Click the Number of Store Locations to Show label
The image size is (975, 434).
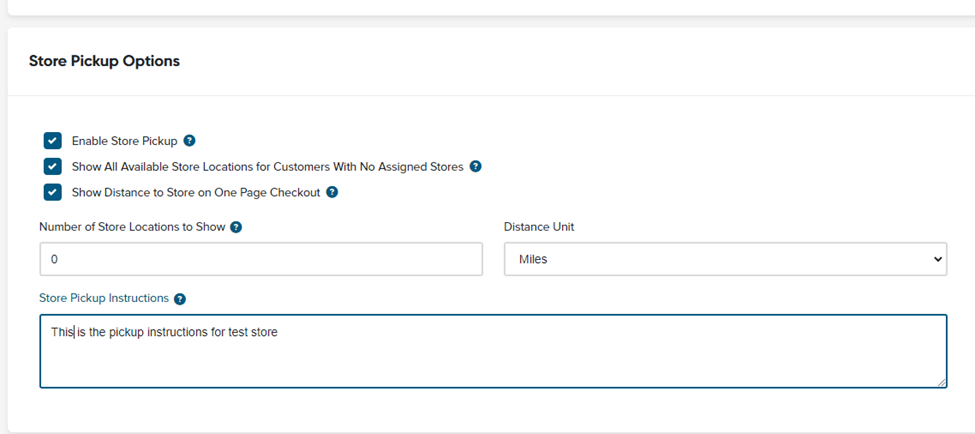coord(132,227)
